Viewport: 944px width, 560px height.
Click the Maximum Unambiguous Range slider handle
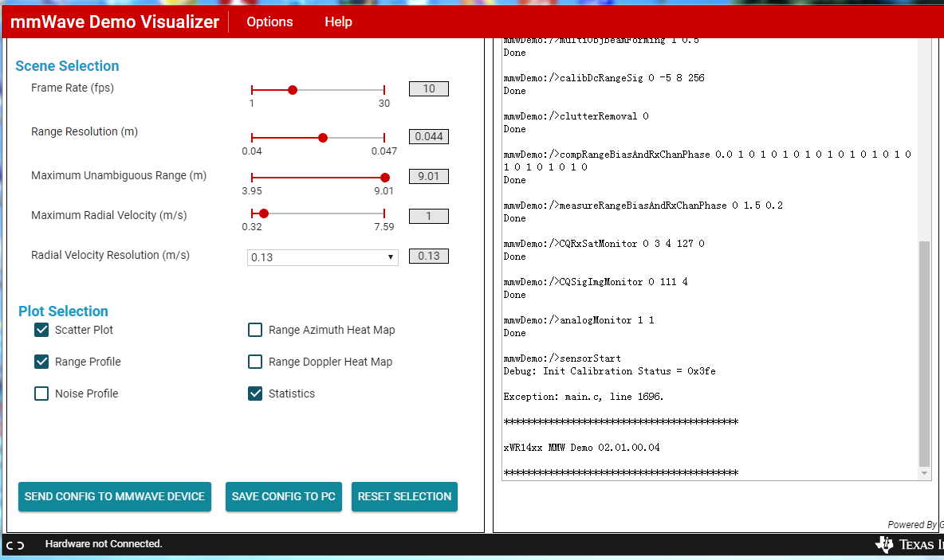coord(385,178)
